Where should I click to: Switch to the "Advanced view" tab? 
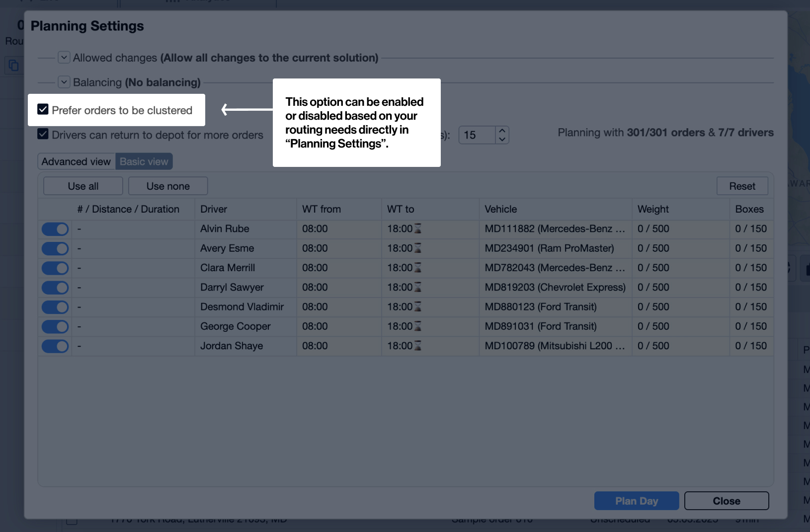[76, 161]
